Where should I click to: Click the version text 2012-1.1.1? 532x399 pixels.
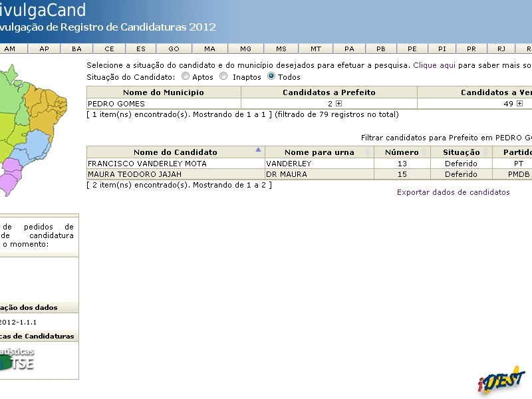18,322
